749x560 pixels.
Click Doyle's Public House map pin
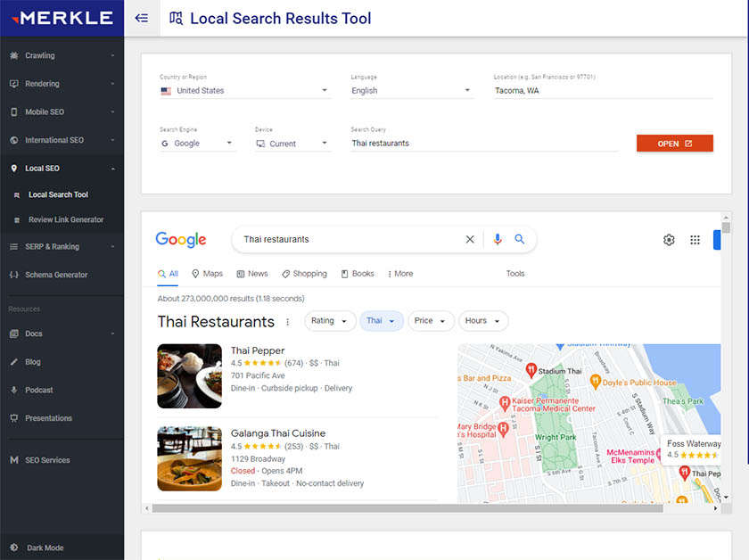point(596,382)
